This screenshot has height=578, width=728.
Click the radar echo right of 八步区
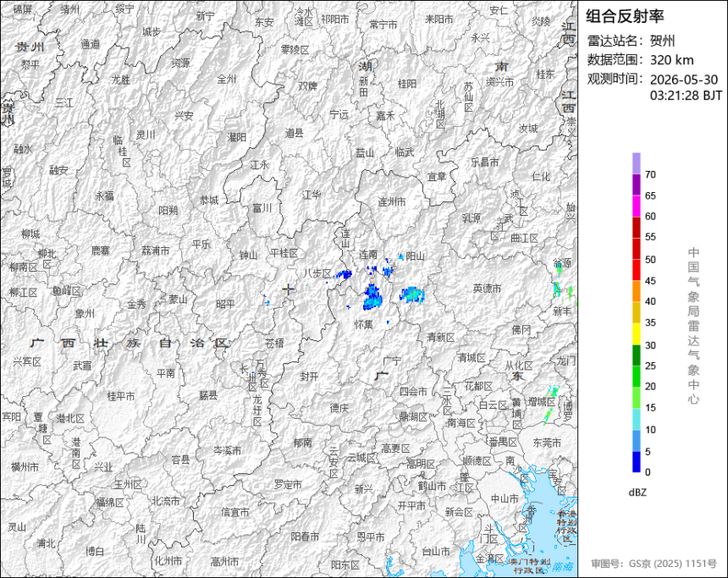344,274
